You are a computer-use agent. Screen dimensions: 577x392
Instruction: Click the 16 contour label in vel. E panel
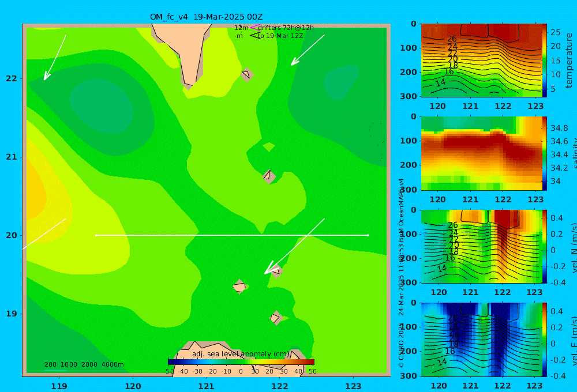449,351
